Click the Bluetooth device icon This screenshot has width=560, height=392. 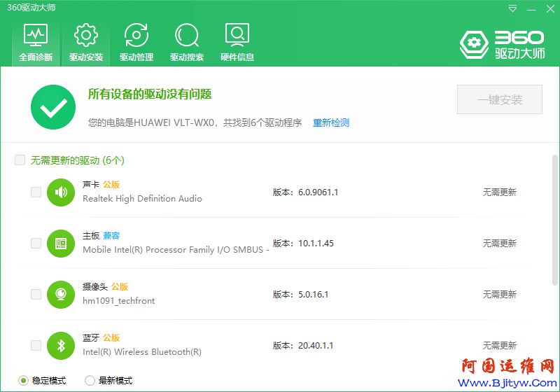pyautogui.click(x=61, y=345)
